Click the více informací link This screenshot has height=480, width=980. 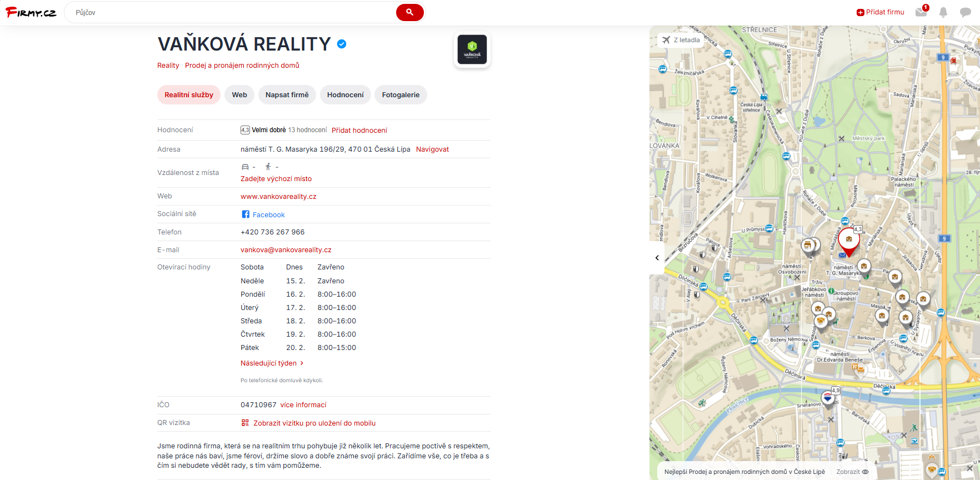tap(303, 405)
